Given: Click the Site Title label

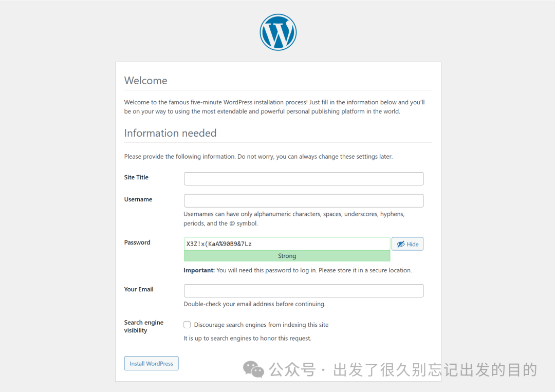Looking at the screenshot, I should click(136, 177).
